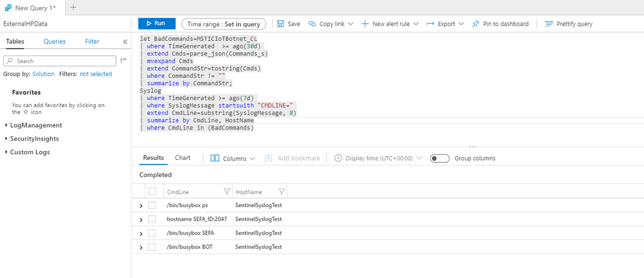Expand the /bin/busybox ps result row

pyautogui.click(x=141, y=206)
